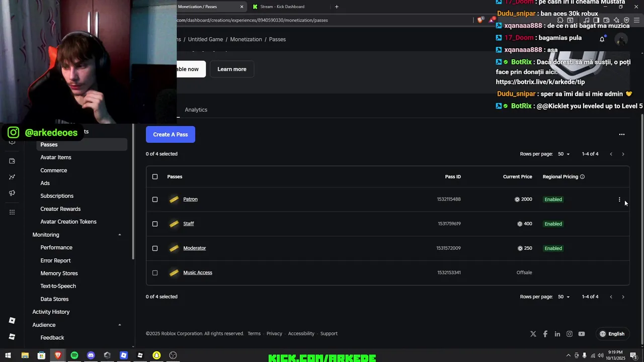The height and width of the screenshot is (362, 644).
Task: Click the Moderator pass ticket icon
Action: pos(174,248)
